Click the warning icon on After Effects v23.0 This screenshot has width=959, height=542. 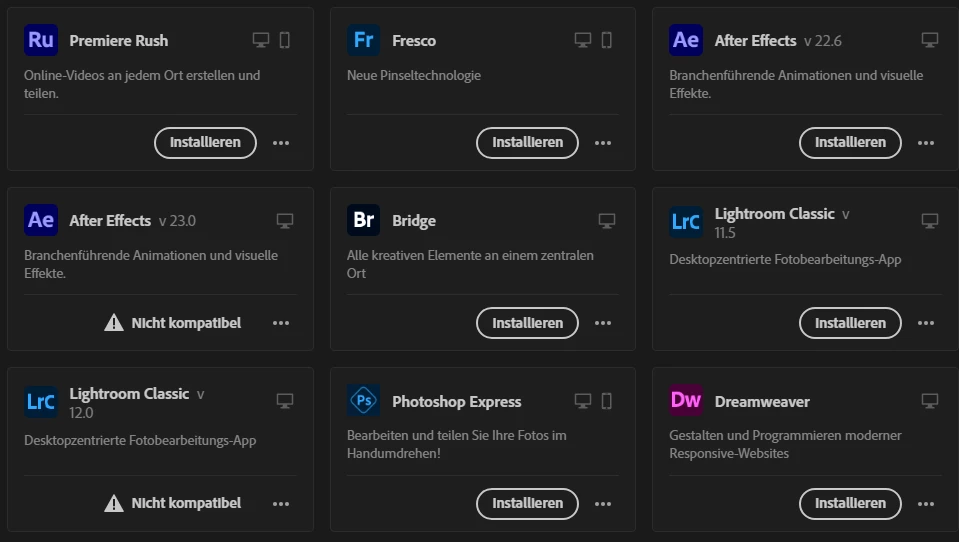pyautogui.click(x=114, y=323)
